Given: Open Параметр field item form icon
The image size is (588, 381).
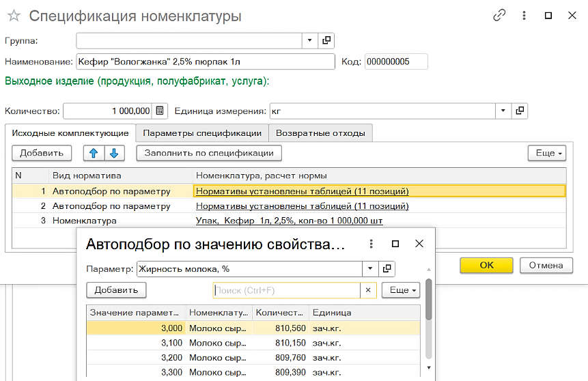Looking at the screenshot, I should 387,268.
